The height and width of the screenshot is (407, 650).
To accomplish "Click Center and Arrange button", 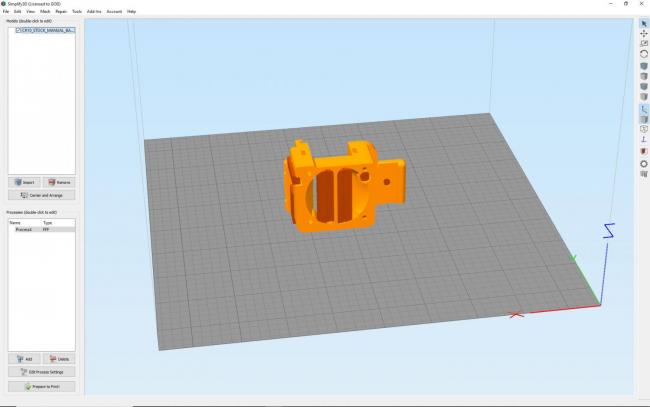I will pos(41,195).
